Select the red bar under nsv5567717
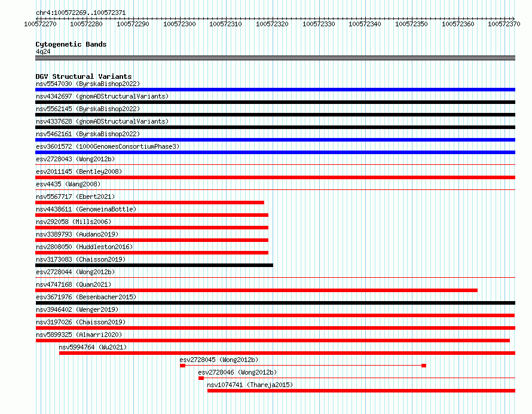The width and height of the screenshot is (532, 414). pyautogui.click(x=149, y=203)
